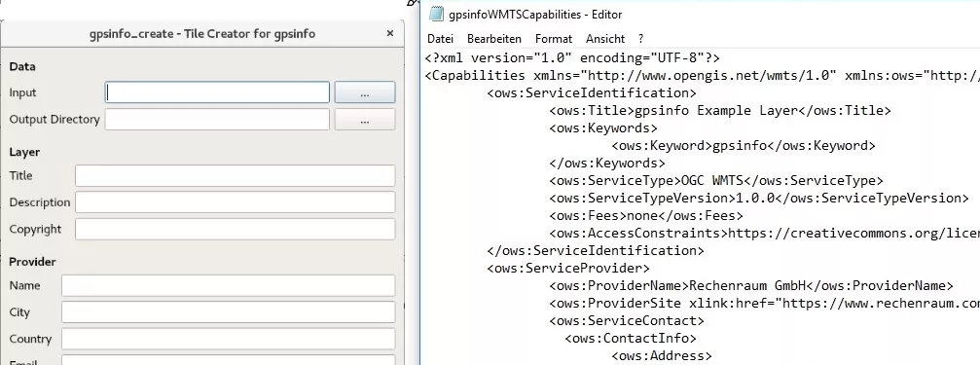980x365 pixels.
Task: Open the Bearbeiten menu
Action: click(x=493, y=39)
